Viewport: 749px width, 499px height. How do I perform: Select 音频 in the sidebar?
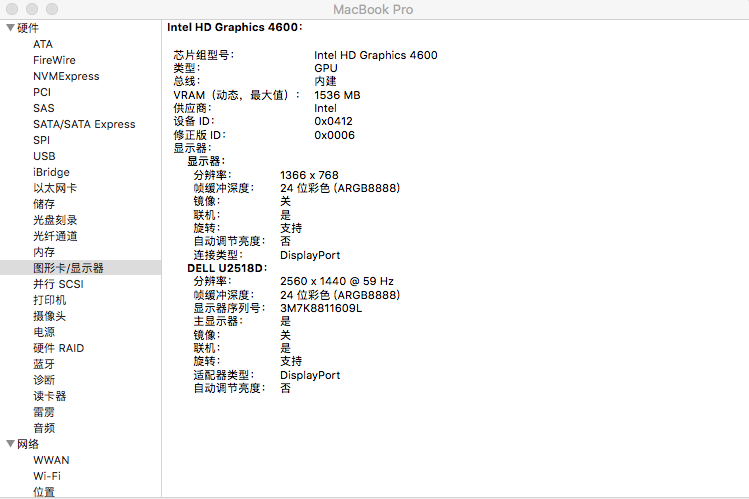tap(44, 428)
